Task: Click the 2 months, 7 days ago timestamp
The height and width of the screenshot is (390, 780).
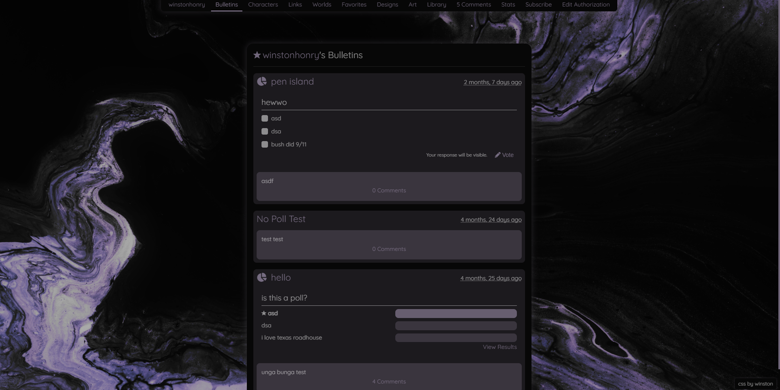Action: click(492, 82)
